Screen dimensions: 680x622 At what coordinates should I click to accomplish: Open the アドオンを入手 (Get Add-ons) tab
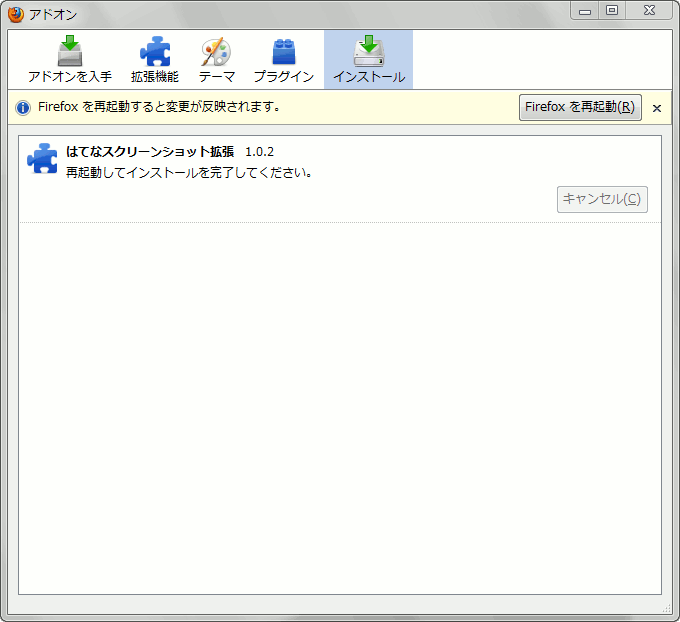(70, 59)
